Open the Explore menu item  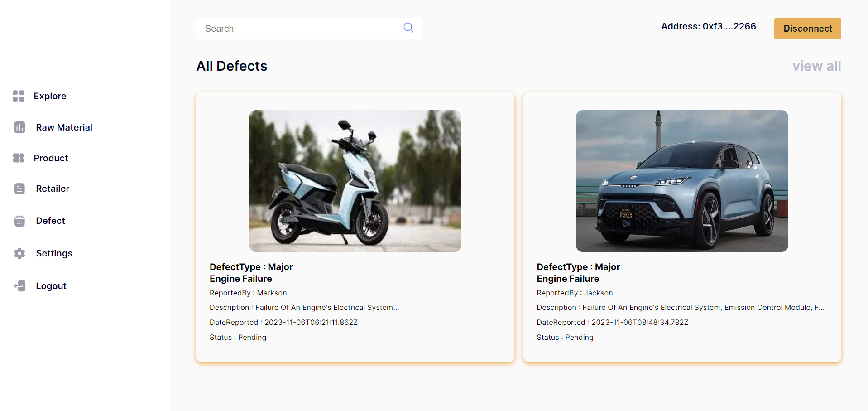pyautogui.click(x=50, y=96)
